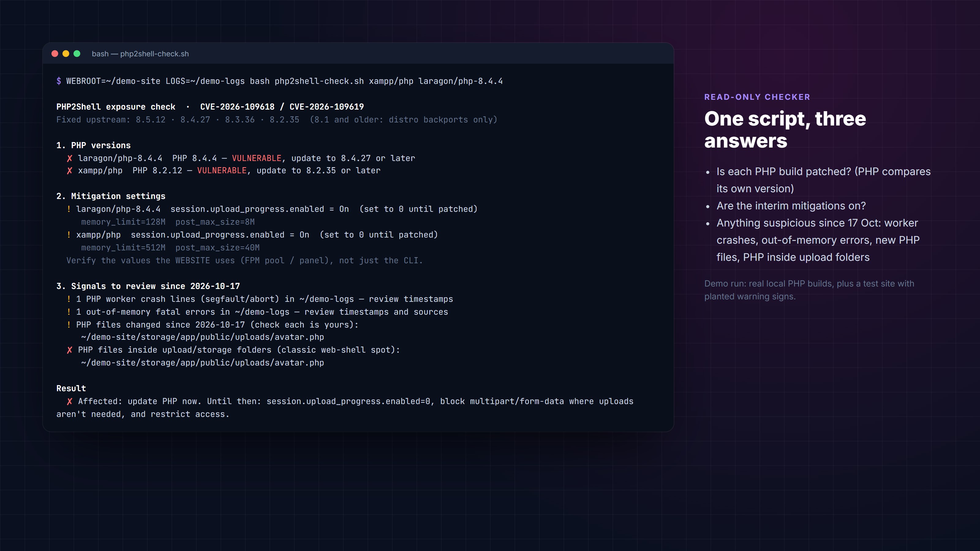980x551 pixels.
Task: Click the '2. Mitigation settings' heading
Action: coord(111,196)
